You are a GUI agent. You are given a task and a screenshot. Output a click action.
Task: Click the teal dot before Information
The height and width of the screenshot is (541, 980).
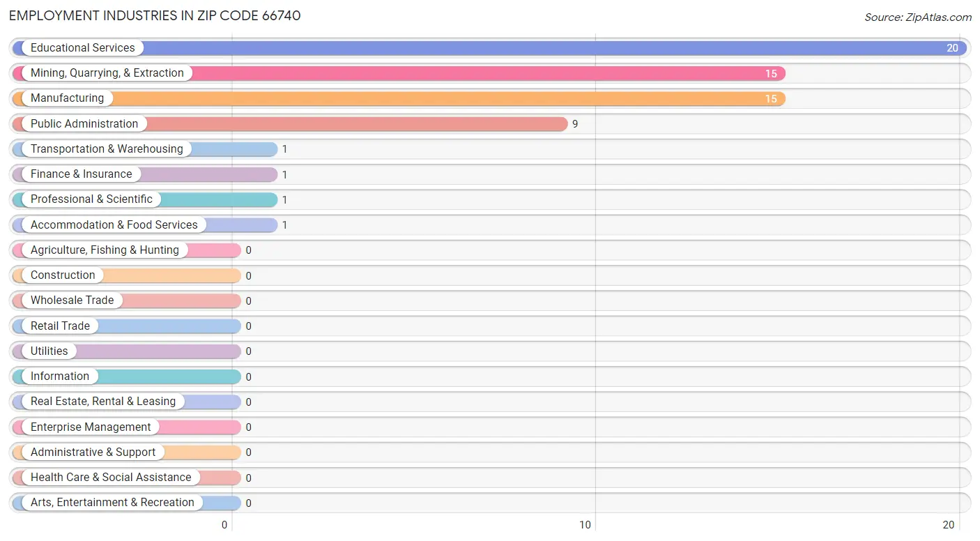(x=19, y=376)
